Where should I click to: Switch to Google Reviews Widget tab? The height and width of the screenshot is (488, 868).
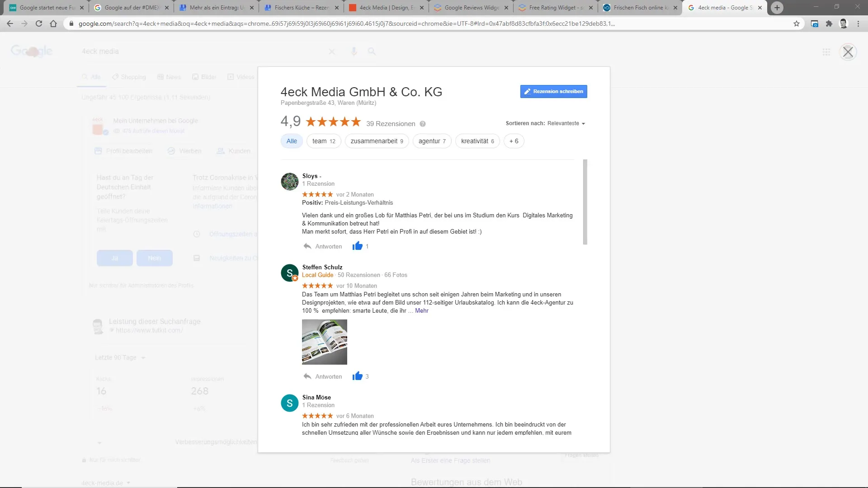click(x=471, y=8)
